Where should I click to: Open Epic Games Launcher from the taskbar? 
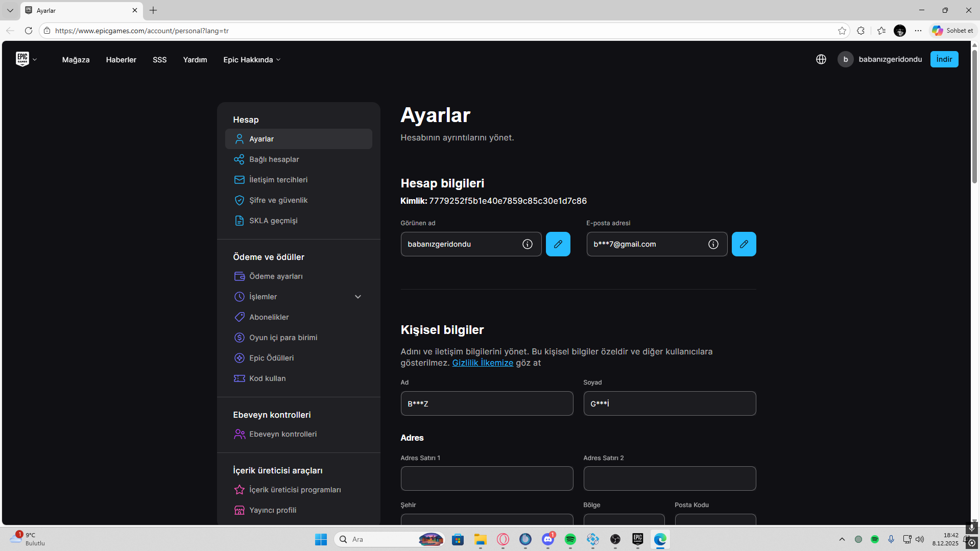pos(638,539)
